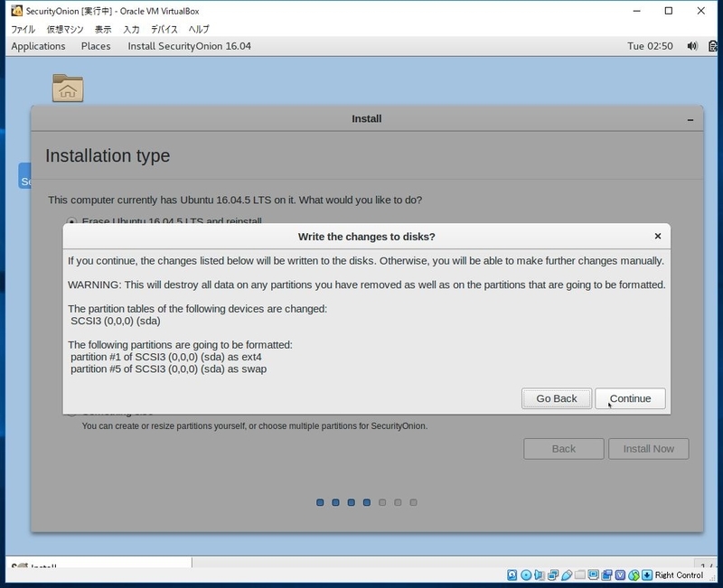
Task: Click the Install Now button
Action: click(x=648, y=448)
